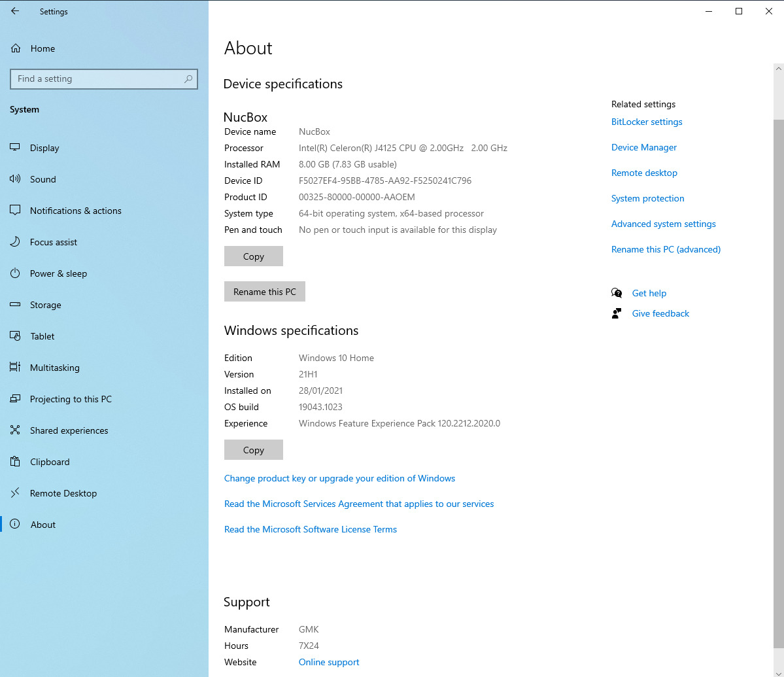Click the Edition value Windows 10 Home

[336, 358]
